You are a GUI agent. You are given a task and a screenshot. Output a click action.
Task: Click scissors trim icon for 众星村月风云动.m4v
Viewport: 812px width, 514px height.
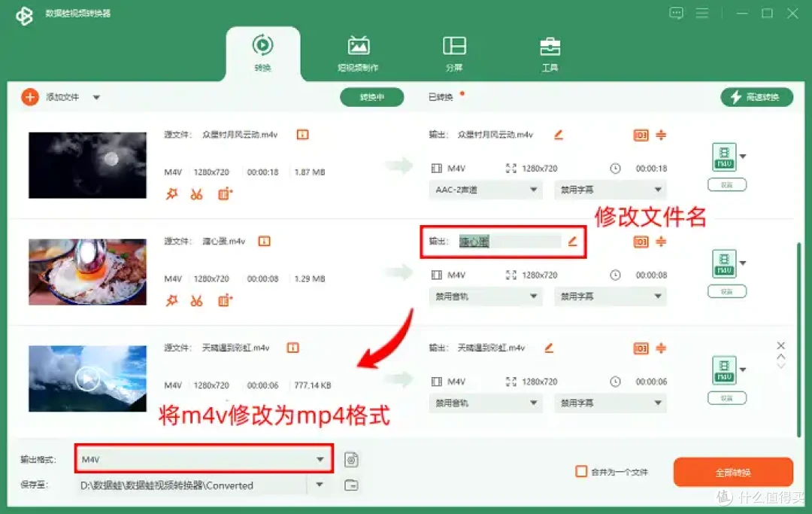coord(196,194)
